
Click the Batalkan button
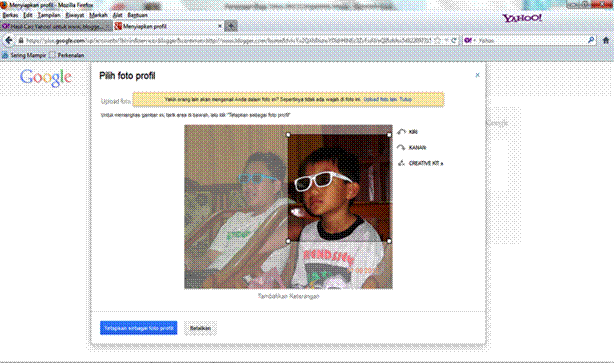pyautogui.click(x=200, y=328)
